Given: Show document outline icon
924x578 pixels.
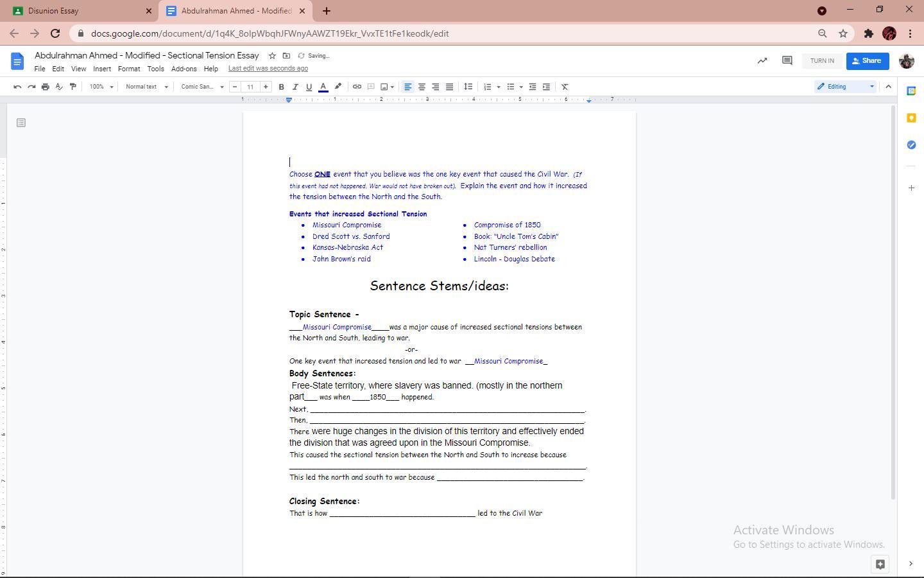Looking at the screenshot, I should coord(21,123).
